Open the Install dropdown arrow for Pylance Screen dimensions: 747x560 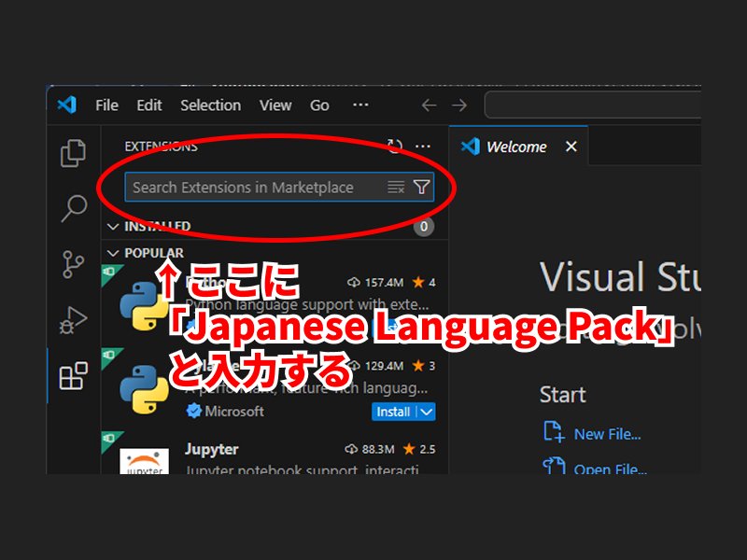[427, 412]
